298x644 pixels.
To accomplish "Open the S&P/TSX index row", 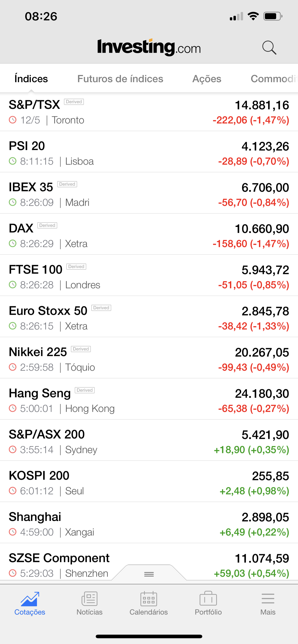I will point(149,112).
